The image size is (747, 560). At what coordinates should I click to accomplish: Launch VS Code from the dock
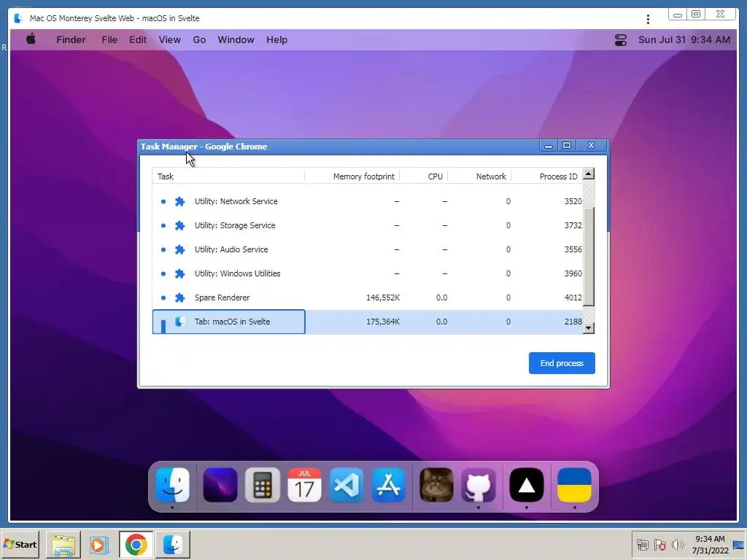(347, 485)
